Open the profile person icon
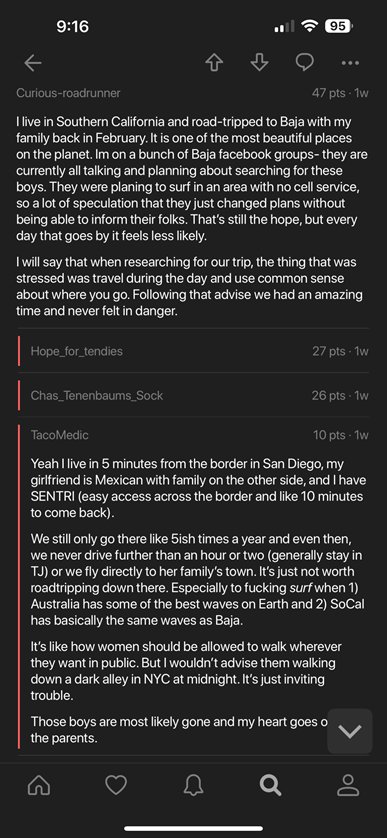 point(348,785)
